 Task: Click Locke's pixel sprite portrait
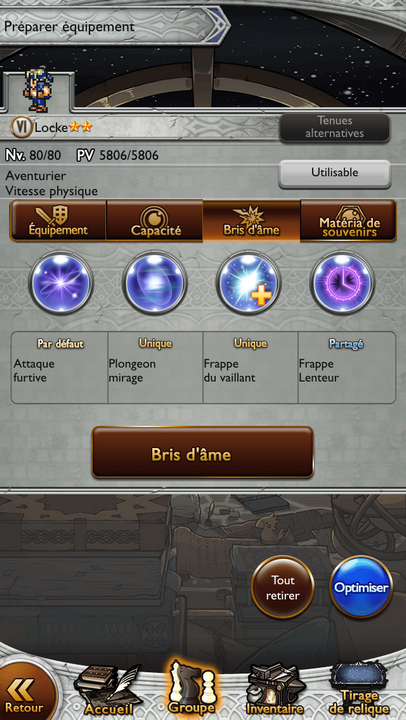pyautogui.click(x=38, y=90)
